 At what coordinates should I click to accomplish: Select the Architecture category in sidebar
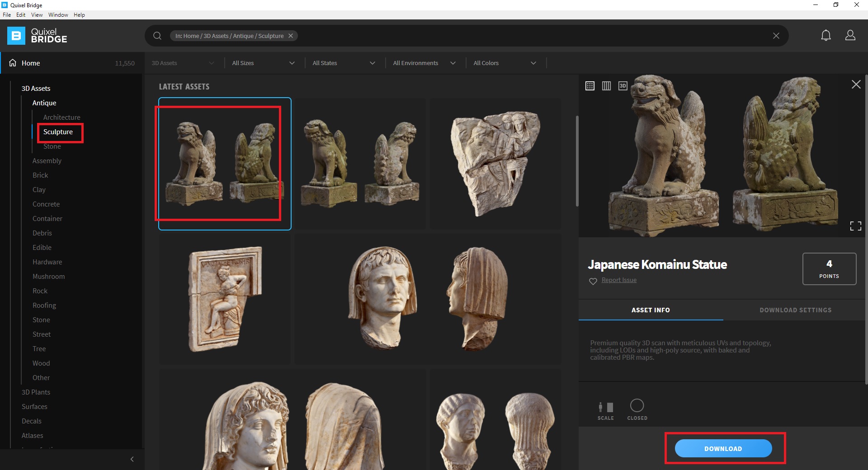click(x=62, y=117)
